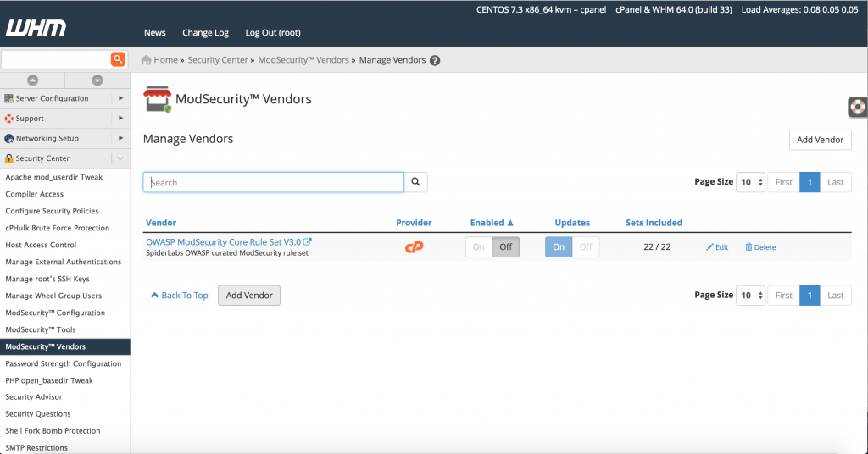Expand the Networking Setup section arrow
Image resolution: width=868 pixels, height=454 pixels.
coord(120,138)
